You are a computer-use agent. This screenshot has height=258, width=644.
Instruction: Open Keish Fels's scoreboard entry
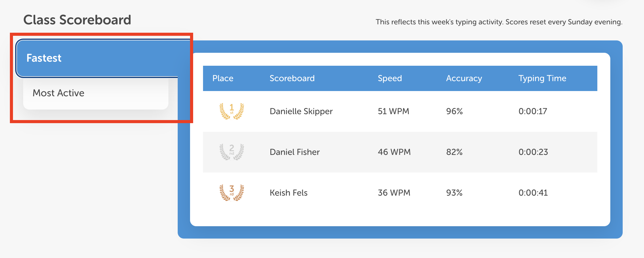288,193
